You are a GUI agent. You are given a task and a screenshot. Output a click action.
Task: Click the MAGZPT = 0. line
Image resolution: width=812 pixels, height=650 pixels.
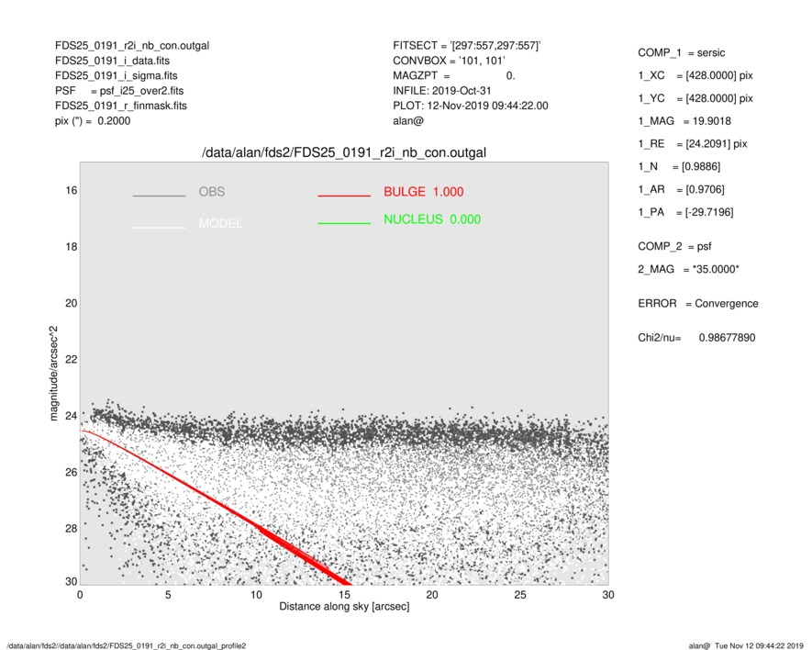454,75
